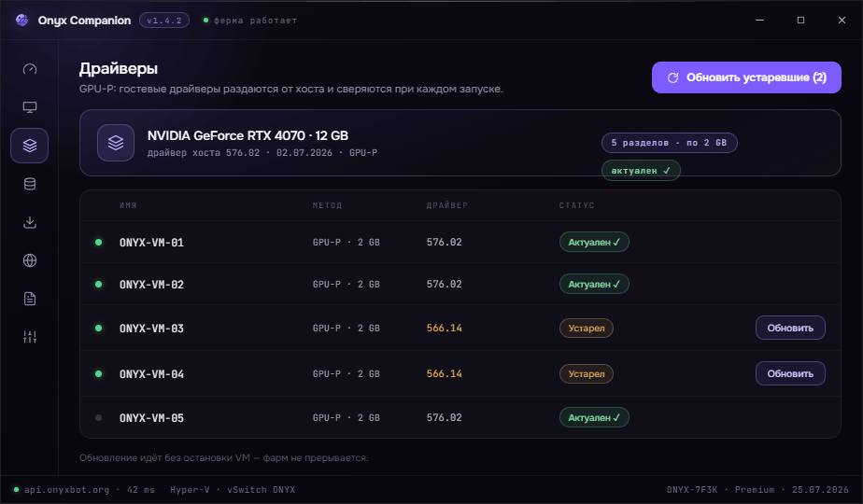The image size is (863, 504).
Task: Click driver version 566.14 of ONYX-VM-04
Action: [x=445, y=373]
